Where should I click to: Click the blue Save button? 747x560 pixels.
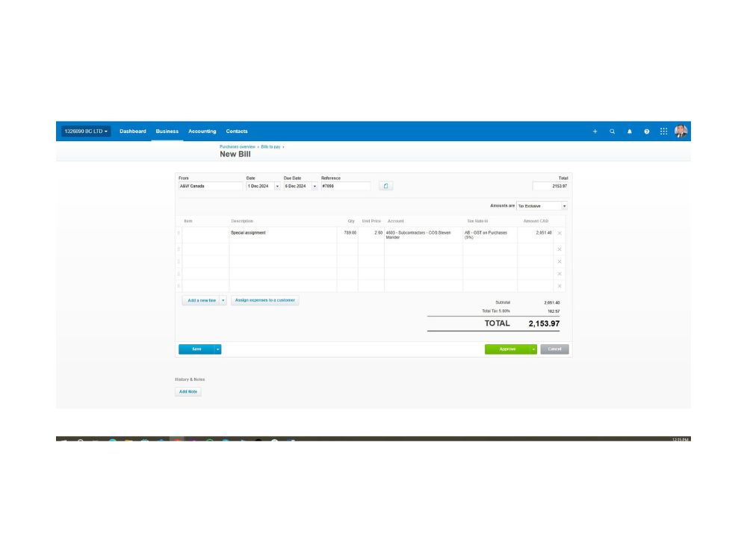point(196,349)
